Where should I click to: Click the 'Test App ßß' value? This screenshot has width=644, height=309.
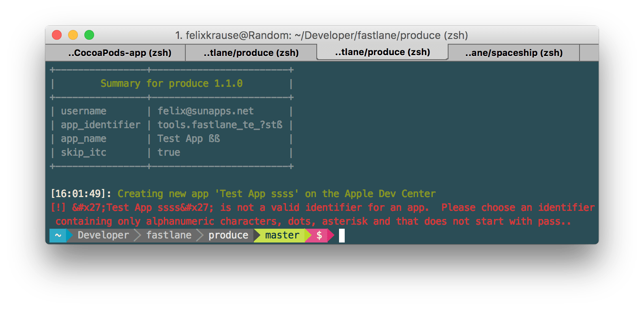coord(189,139)
